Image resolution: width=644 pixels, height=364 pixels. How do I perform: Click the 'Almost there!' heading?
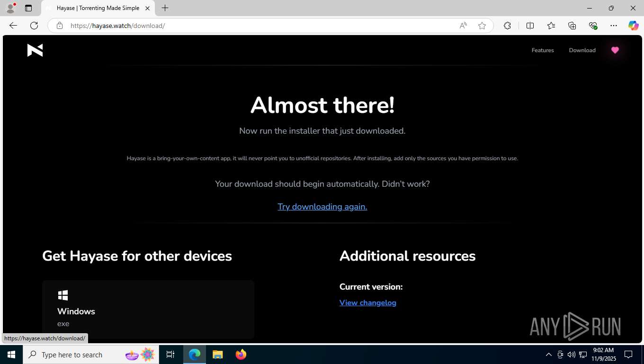point(322,105)
